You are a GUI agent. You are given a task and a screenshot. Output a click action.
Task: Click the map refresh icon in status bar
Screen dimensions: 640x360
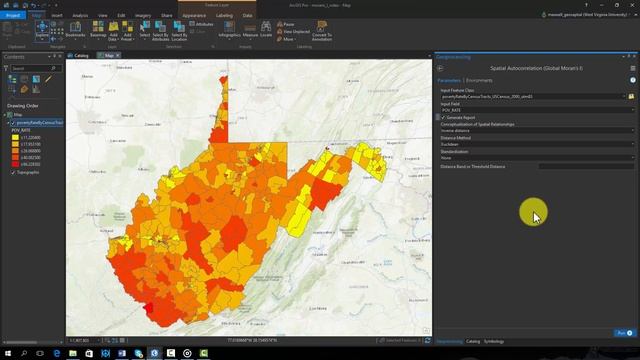tap(427, 340)
